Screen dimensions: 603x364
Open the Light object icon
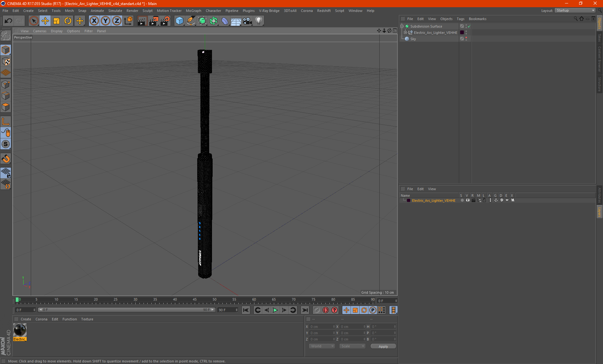coord(258,21)
